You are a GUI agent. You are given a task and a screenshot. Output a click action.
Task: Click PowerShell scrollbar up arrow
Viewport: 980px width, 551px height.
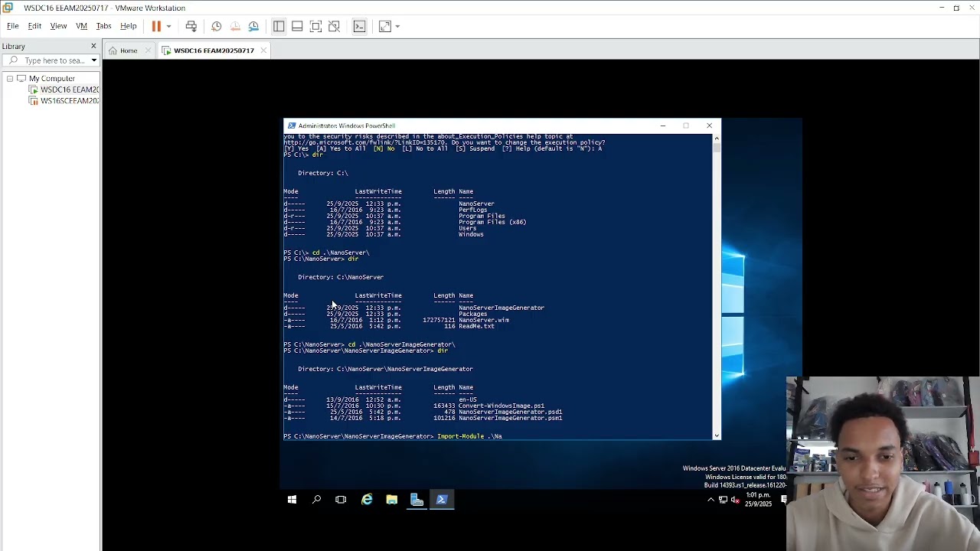[x=717, y=138]
